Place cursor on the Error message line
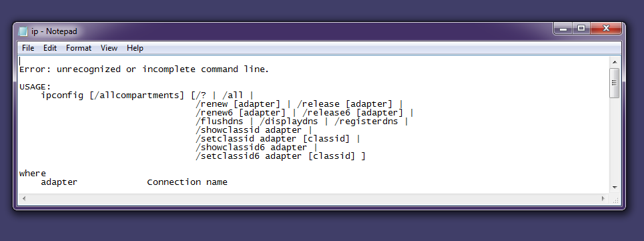644x241 pixels. point(143,69)
